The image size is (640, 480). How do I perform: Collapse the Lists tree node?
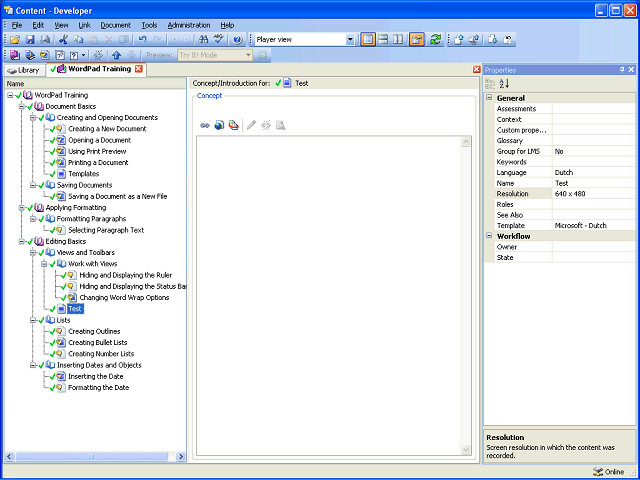(x=33, y=320)
